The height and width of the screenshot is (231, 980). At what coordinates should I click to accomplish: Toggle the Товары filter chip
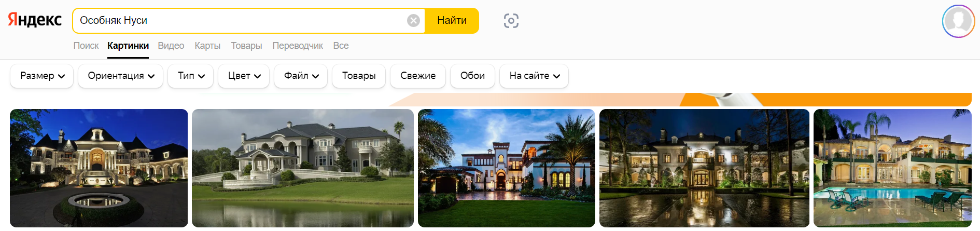pos(359,76)
